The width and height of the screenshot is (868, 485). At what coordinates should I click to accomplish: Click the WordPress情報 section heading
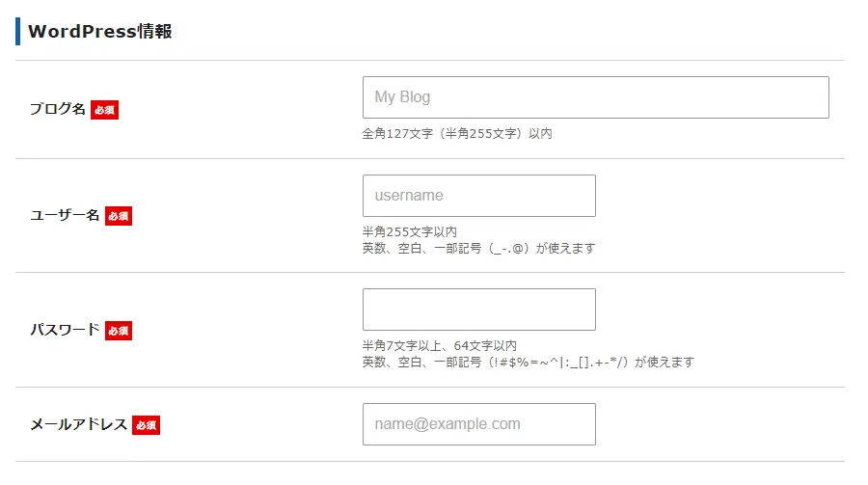pyautogui.click(x=100, y=31)
